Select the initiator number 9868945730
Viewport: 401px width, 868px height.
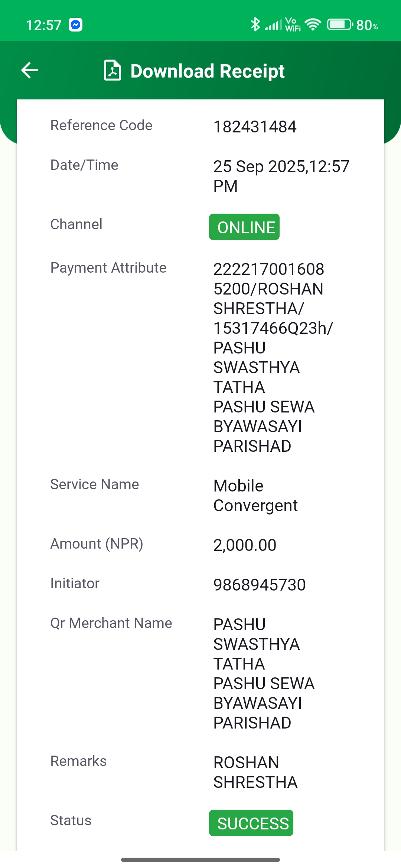[260, 585]
